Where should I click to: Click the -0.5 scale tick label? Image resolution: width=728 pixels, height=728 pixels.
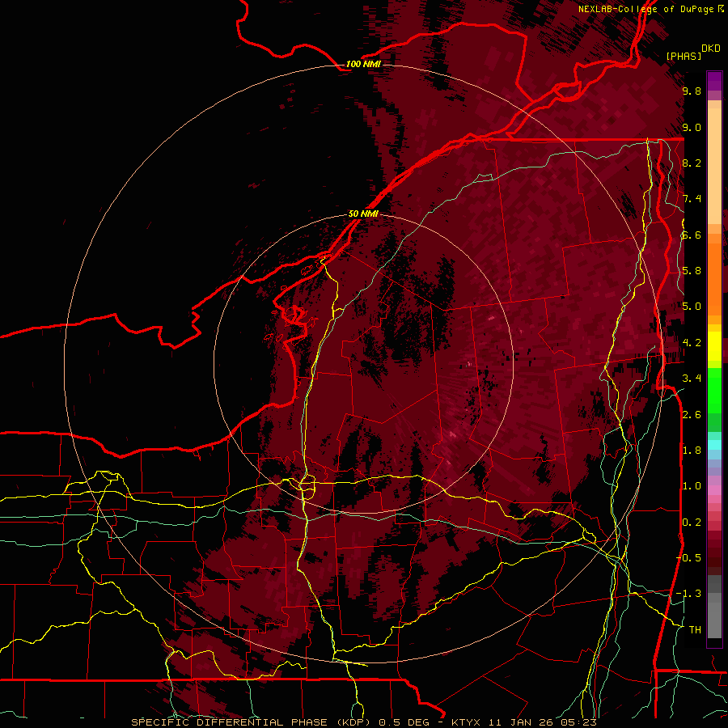click(689, 557)
